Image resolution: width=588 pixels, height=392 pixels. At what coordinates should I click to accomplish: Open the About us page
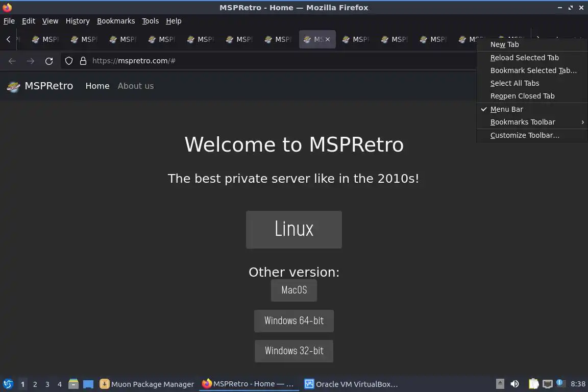click(136, 86)
